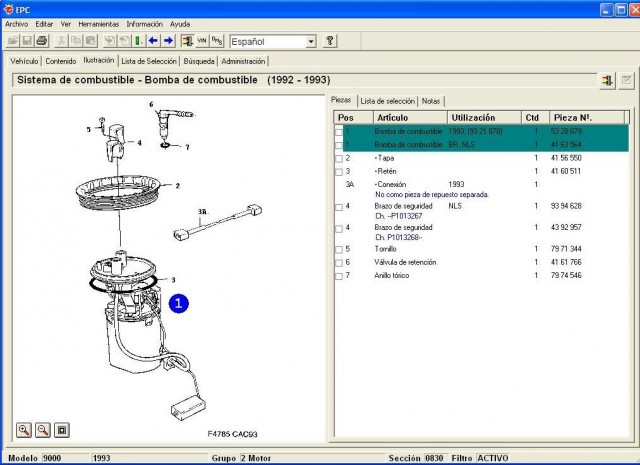Screen dimensions: 640x465
Task: Click the green bar toolbar icon
Action: click(139, 41)
